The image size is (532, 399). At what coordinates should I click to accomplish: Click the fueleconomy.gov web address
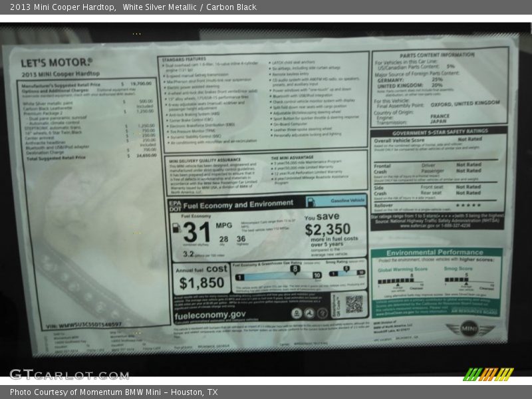coord(209,314)
